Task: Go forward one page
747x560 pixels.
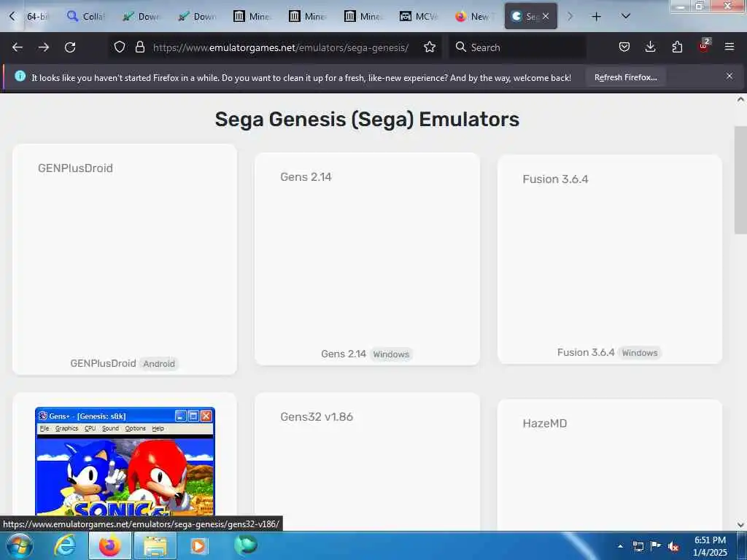Action: tap(44, 47)
